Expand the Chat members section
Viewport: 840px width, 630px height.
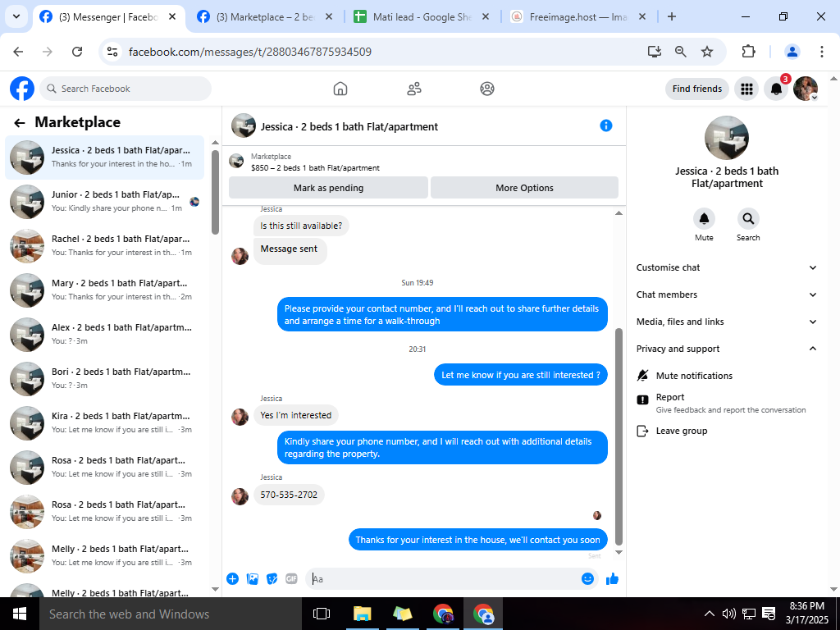(727, 294)
